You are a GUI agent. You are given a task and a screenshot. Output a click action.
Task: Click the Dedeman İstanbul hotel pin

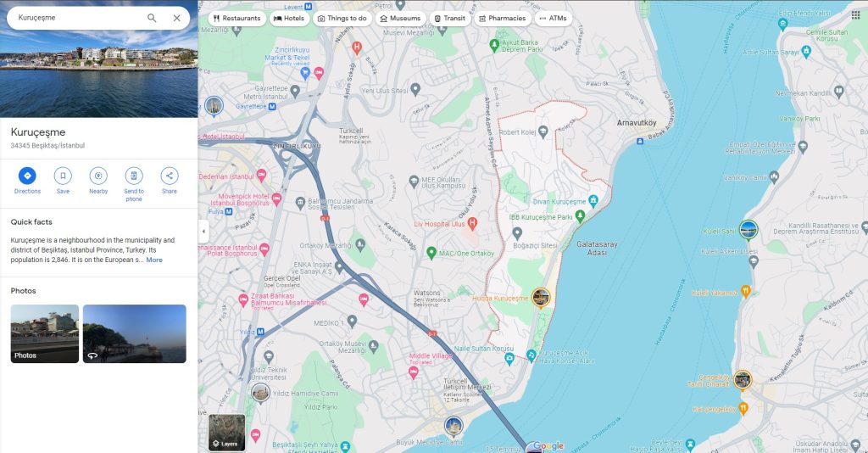261,176
